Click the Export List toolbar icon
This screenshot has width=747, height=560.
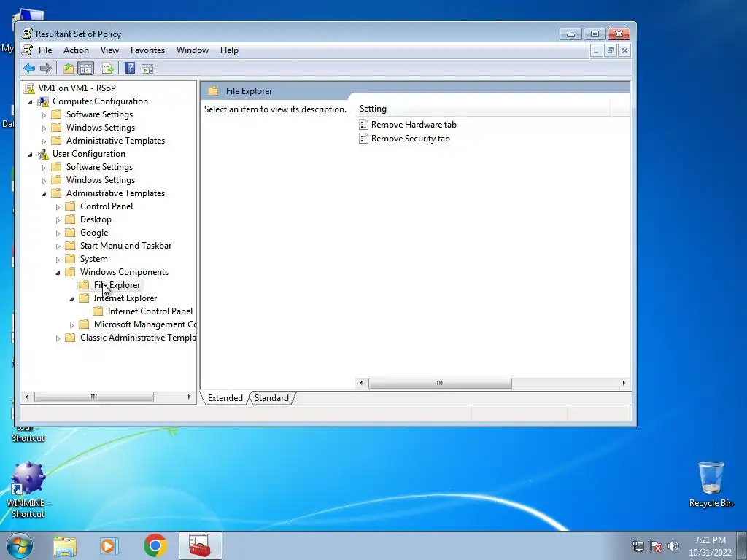click(108, 69)
